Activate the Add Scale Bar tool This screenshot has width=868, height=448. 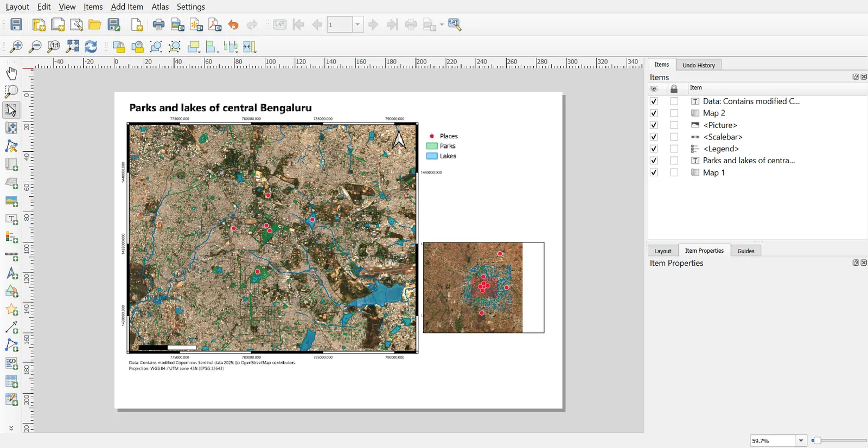click(11, 255)
